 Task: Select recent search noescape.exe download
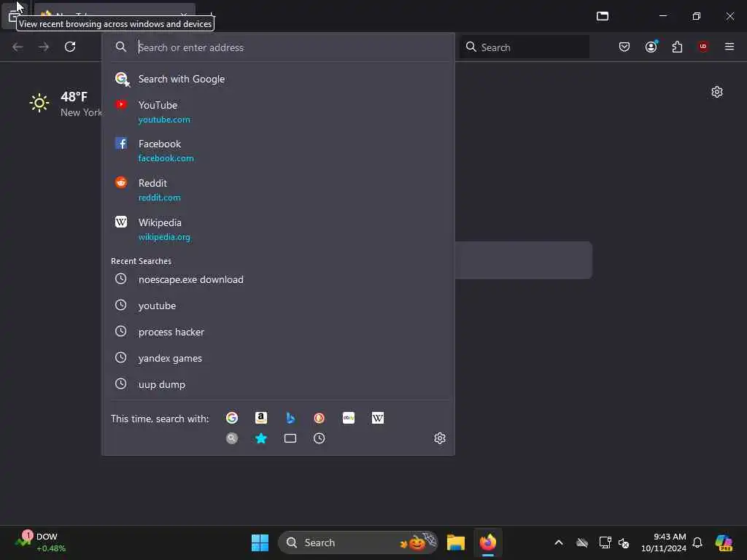tap(278, 279)
